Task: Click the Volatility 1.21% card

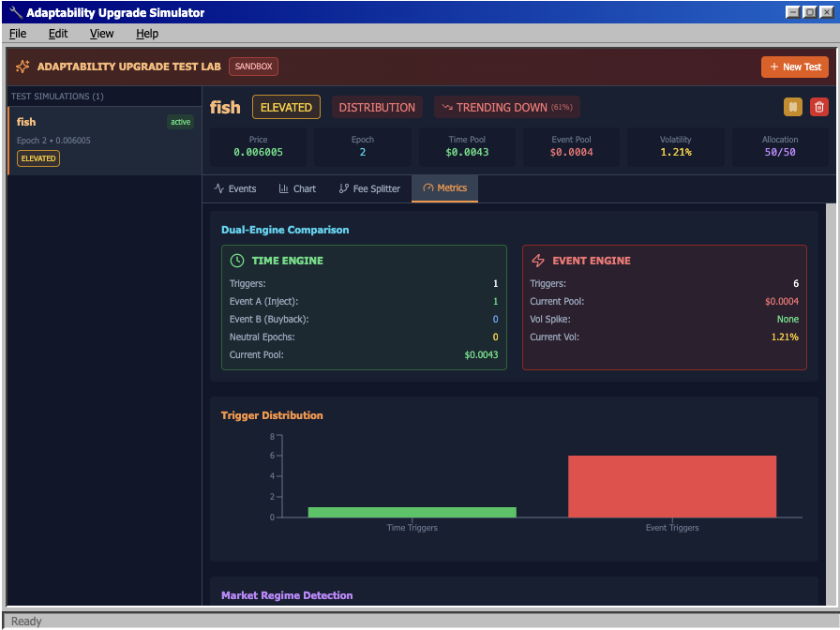Action: coord(676,146)
